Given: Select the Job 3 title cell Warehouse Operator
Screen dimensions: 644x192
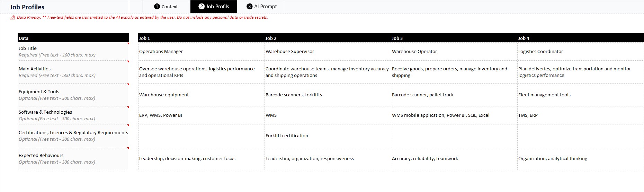Looking at the screenshot, I should [454, 51].
